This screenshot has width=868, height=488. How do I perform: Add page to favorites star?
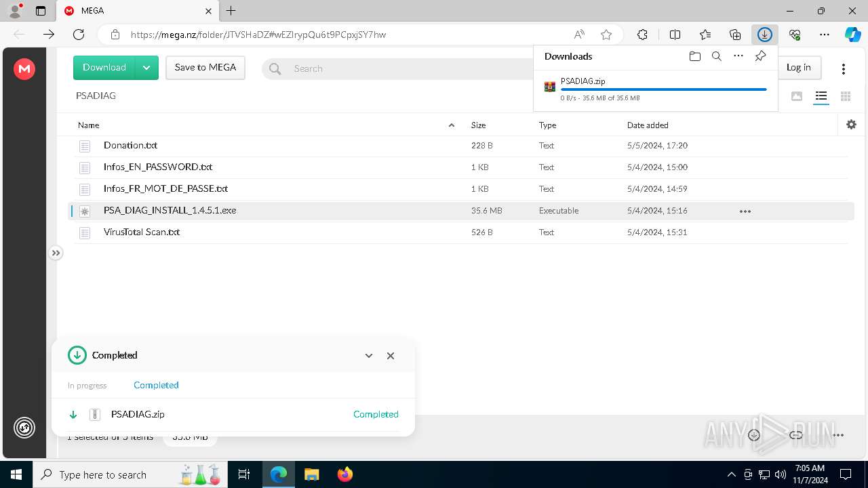click(x=606, y=35)
